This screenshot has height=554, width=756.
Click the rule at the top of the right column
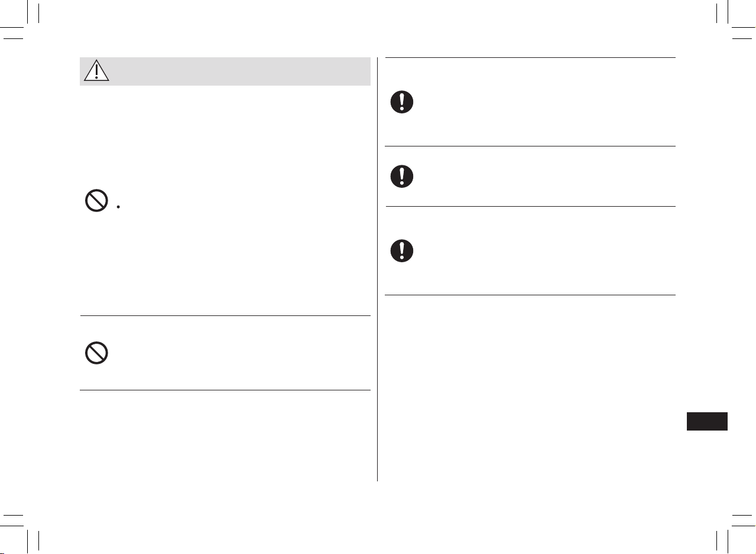[530, 57]
